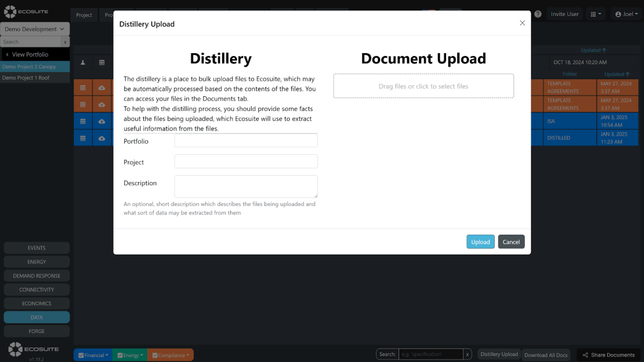Focus the bottom Search box with 'specification' placeholder
Screen dimensions: 644x362
431,354
